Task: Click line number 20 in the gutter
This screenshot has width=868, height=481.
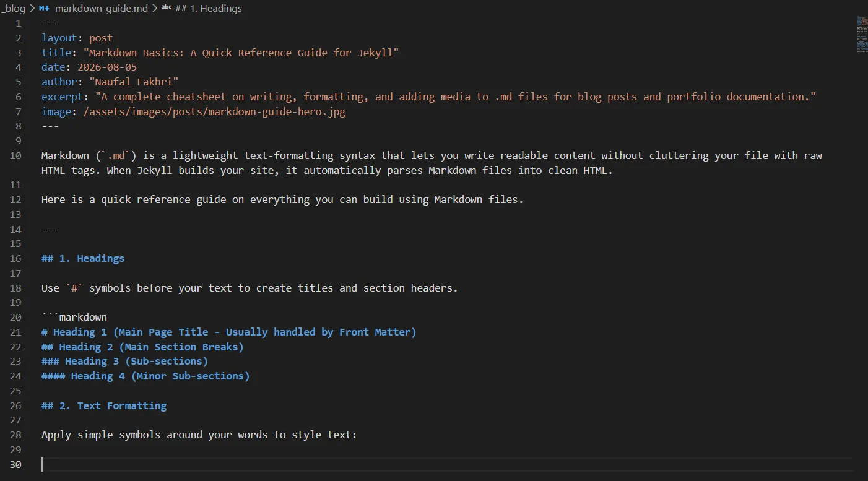Action: [15, 317]
